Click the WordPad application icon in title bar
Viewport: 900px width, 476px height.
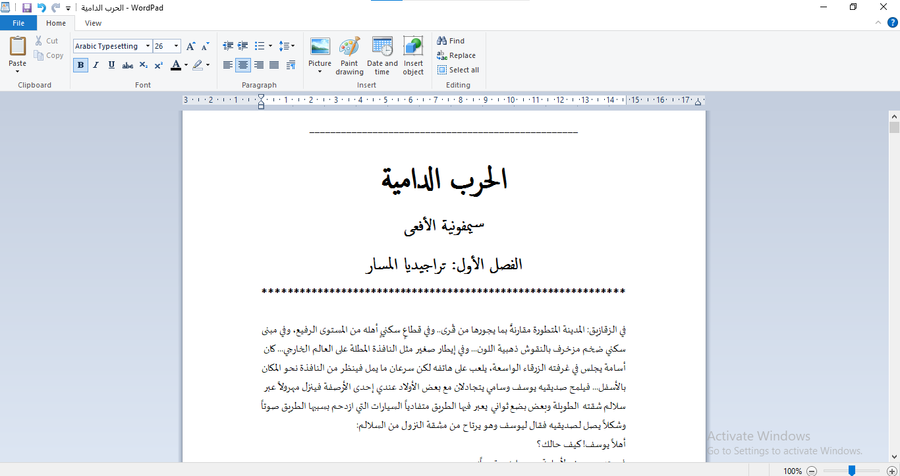[5, 7]
